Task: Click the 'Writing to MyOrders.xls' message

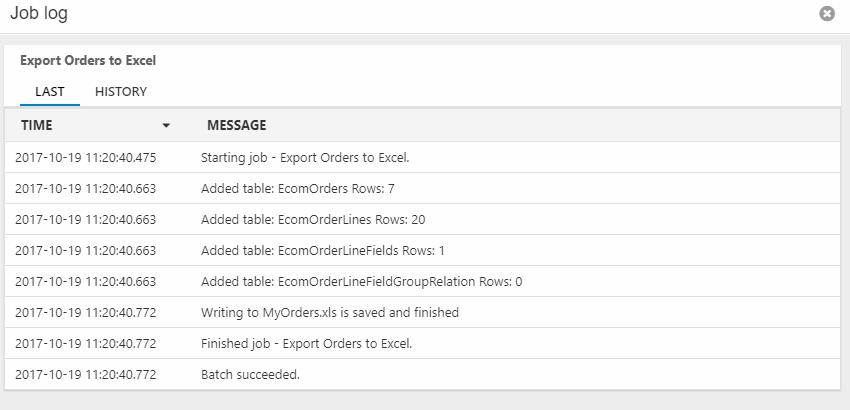Action: (x=330, y=312)
